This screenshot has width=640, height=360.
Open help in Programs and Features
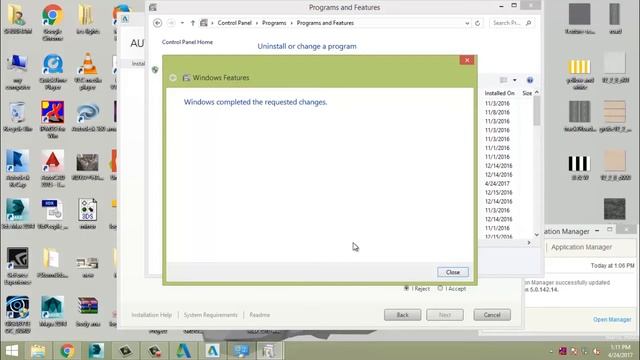[x=530, y=80]
